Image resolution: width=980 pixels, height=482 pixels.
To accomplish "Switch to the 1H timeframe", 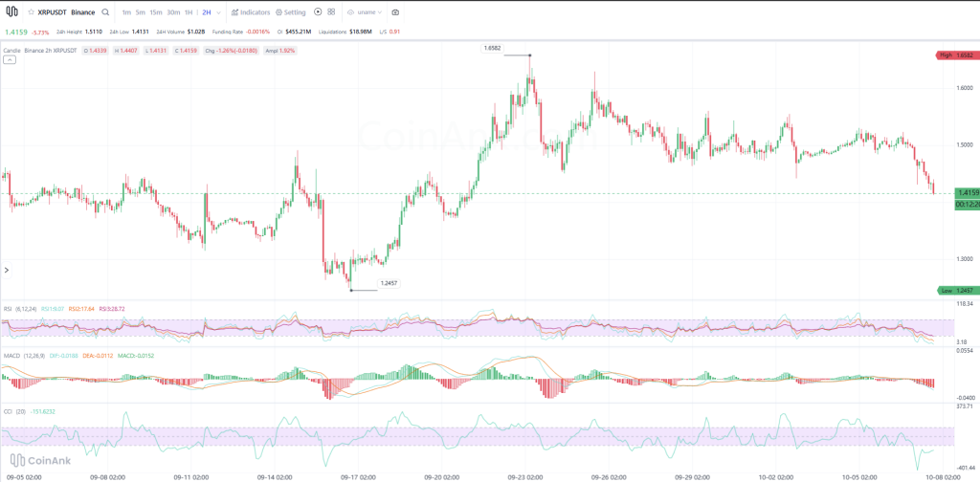I will point(189,11).
